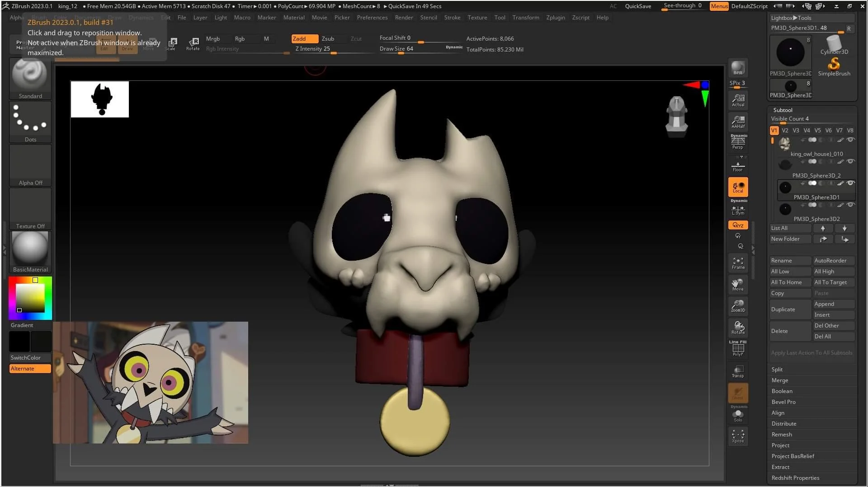Select Z-axis rotation icon
Screen dimensions: 868x487
[x=741, y=247]
